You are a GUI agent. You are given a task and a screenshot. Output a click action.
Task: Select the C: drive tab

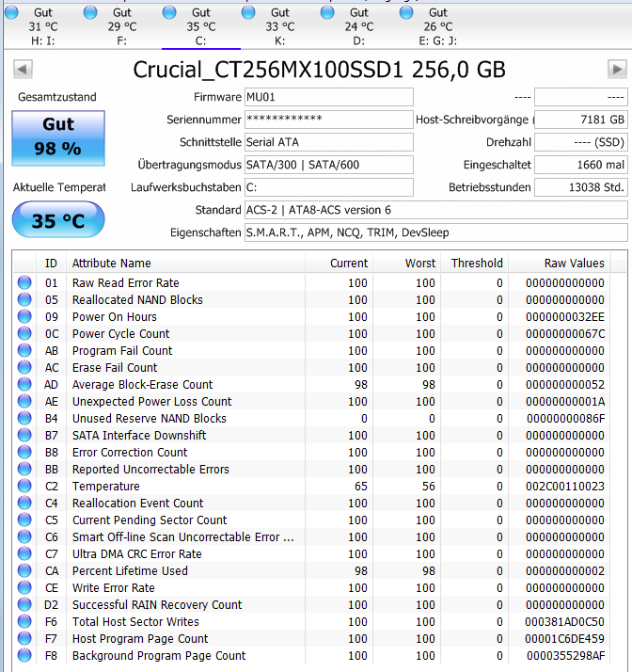click(x=201, y=26)
